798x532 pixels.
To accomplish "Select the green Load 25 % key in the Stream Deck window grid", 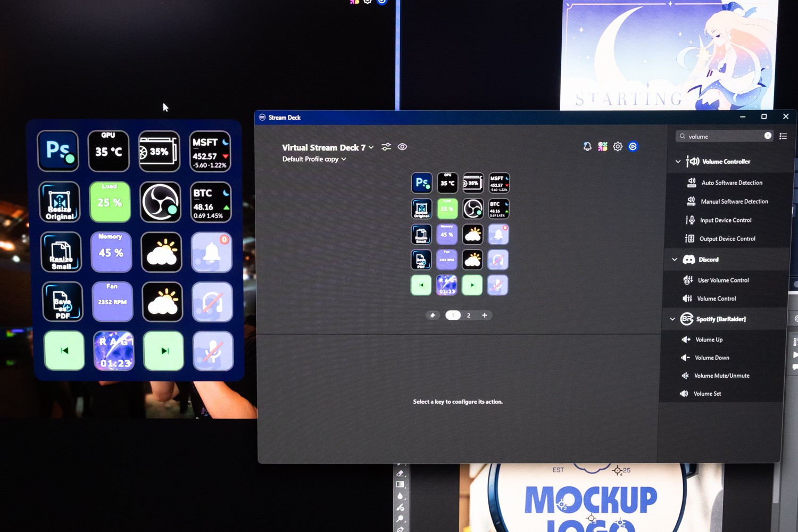I will (x=447, y=209).
